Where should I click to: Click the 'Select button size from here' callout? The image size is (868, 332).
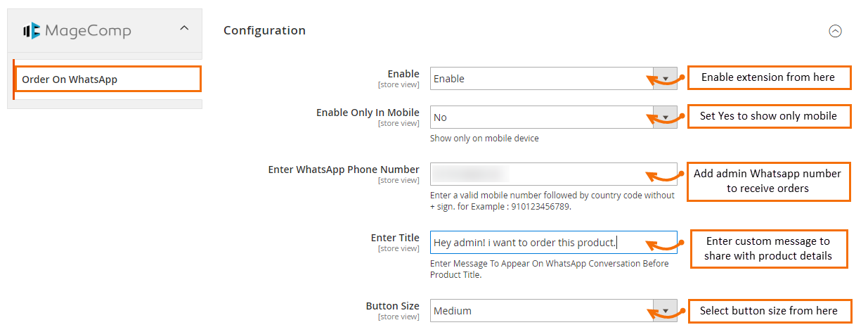pos(768,310)
